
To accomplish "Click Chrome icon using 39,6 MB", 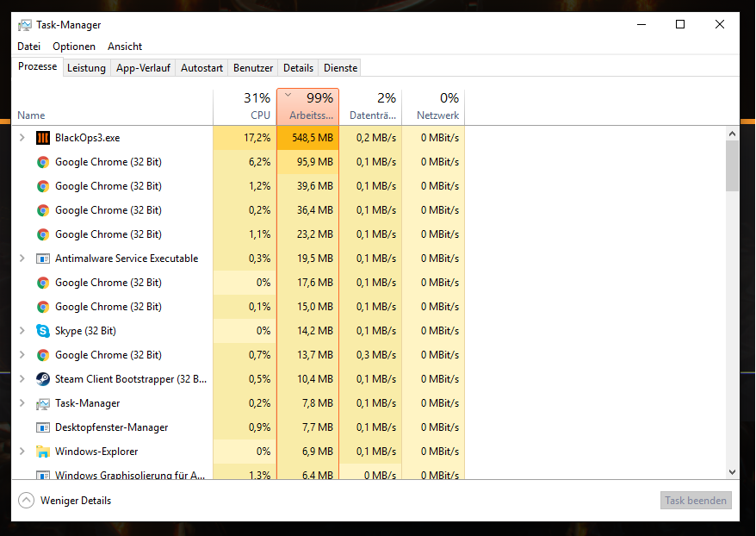I will tap(43, 186).
